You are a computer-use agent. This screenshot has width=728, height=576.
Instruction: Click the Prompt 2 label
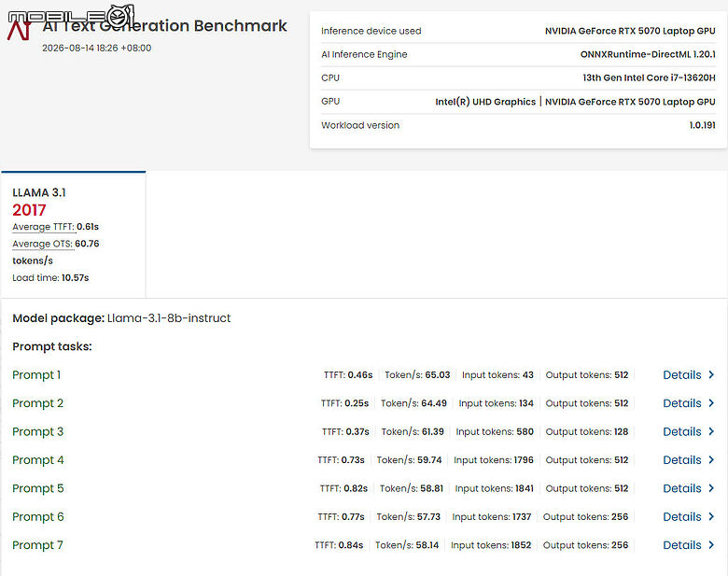pos(37,403)
